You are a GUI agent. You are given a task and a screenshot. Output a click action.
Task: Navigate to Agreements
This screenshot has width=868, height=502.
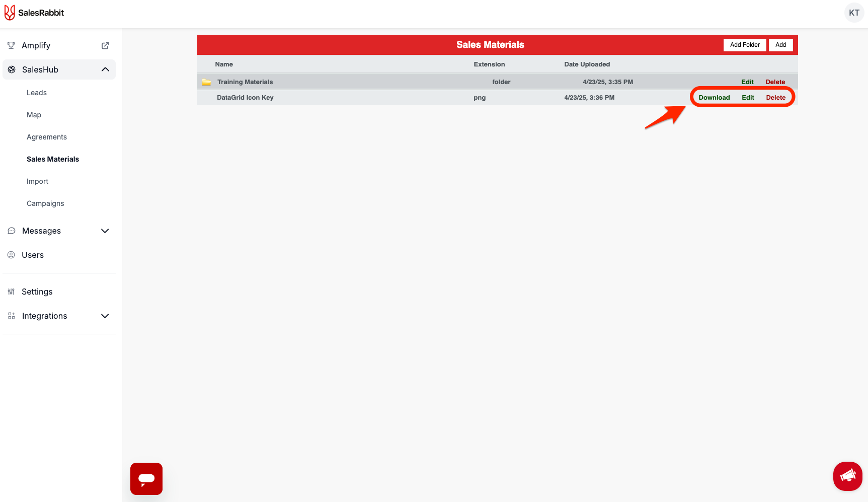coord(47,137)
